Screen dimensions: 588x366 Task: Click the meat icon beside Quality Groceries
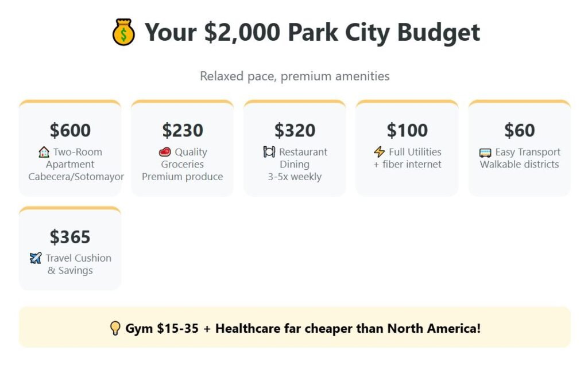(165, 152)
